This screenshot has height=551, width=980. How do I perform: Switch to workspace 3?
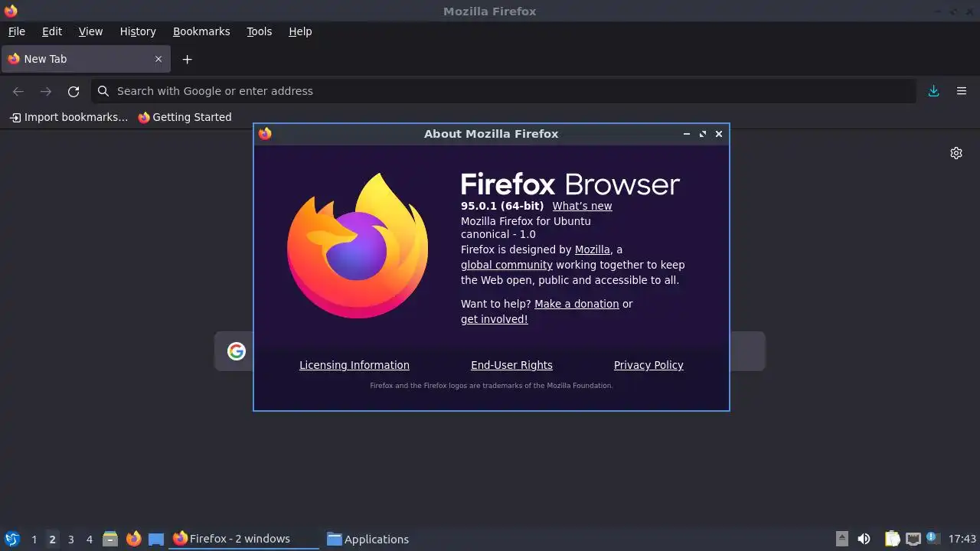point(70,540)
